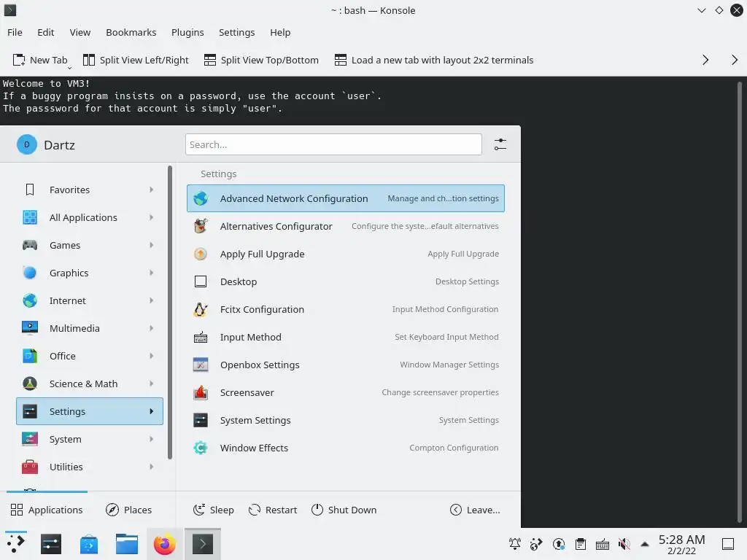The height and width of the screenshot is (560, 747).
Task: Open clipboard tray icon
Action: tap(580, 544)
